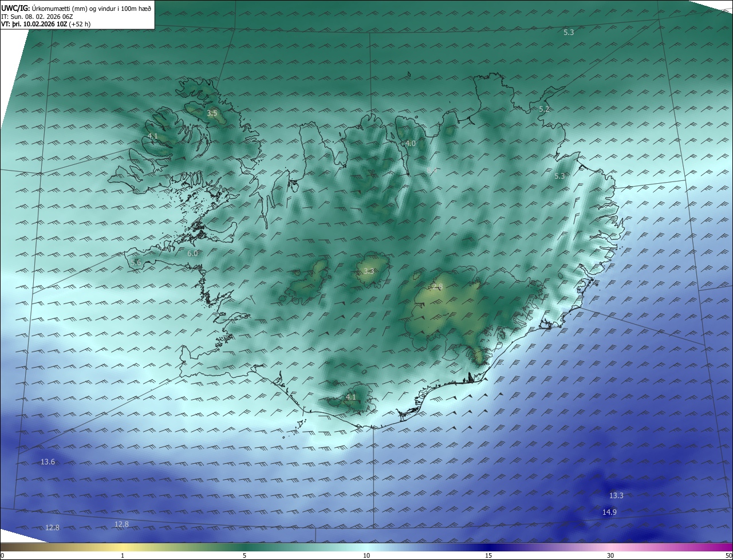The width and height of the screenshot is (733, 560).
Task: Click the 4.0 value label in north Iceland
Action: coord(411,143)
